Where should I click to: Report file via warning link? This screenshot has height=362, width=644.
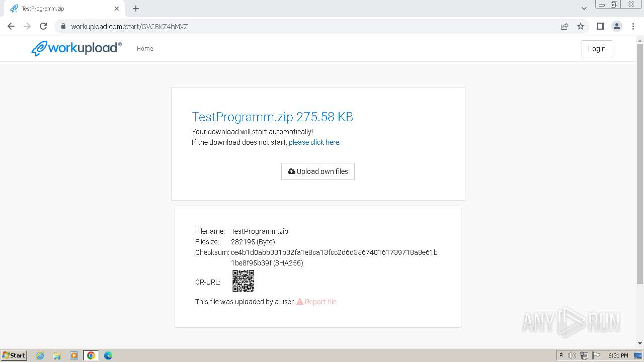tap(316, 302)
